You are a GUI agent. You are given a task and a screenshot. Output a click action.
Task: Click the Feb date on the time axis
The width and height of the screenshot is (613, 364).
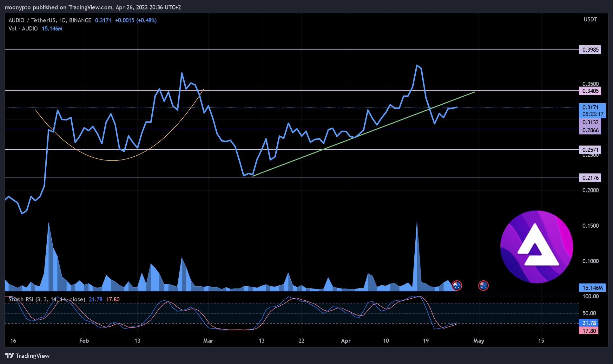click(x=84, y=341)
